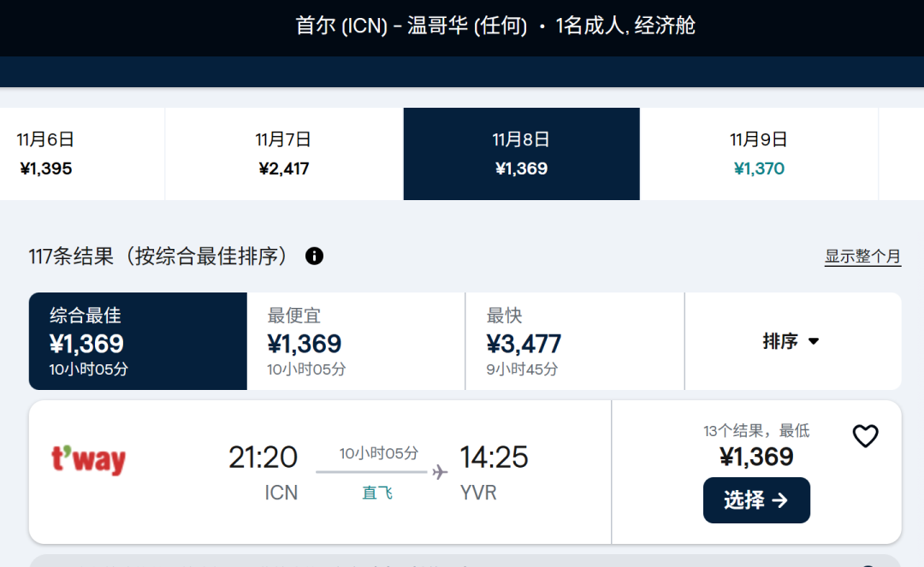
Task: Switch to the 最快 tab at ¥3,477
Action: pyautogui.click(x=574, y=341)
